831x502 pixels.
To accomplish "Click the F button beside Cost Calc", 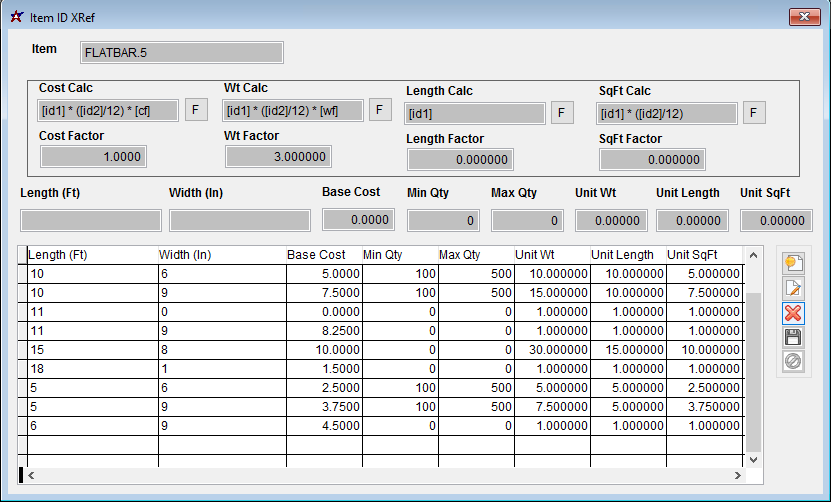I will (196, 110).
